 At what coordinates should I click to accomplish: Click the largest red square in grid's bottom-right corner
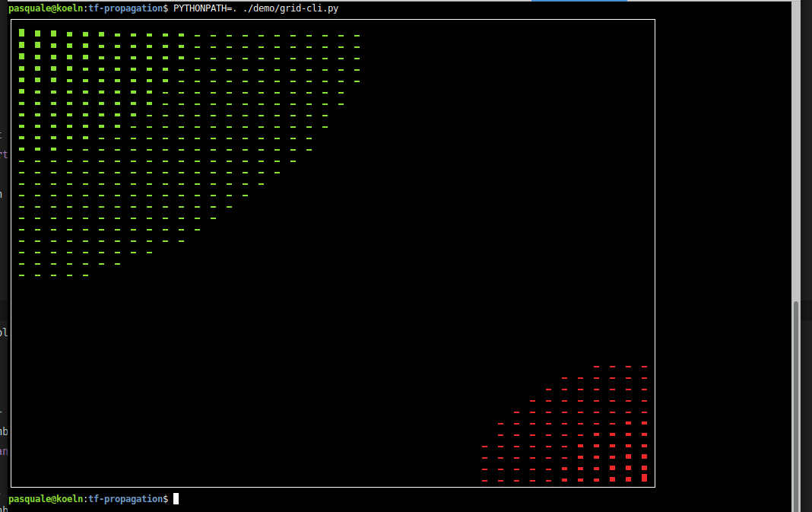pos(644,478)
